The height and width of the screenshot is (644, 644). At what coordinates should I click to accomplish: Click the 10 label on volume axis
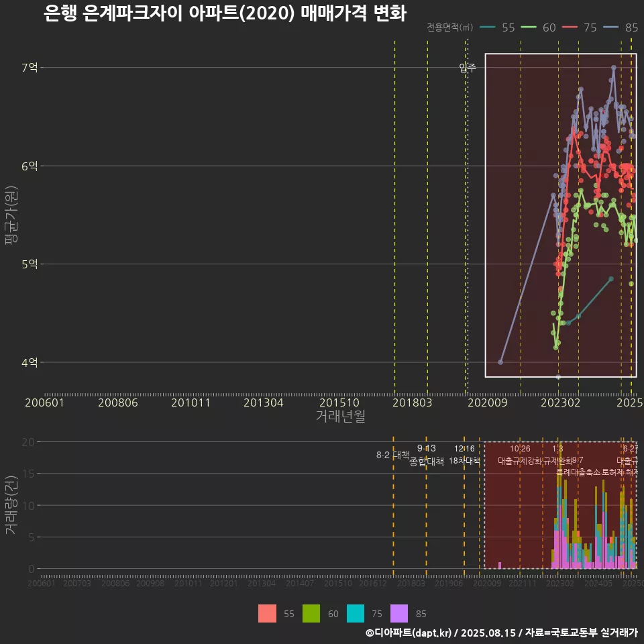[x=28, y=506]
